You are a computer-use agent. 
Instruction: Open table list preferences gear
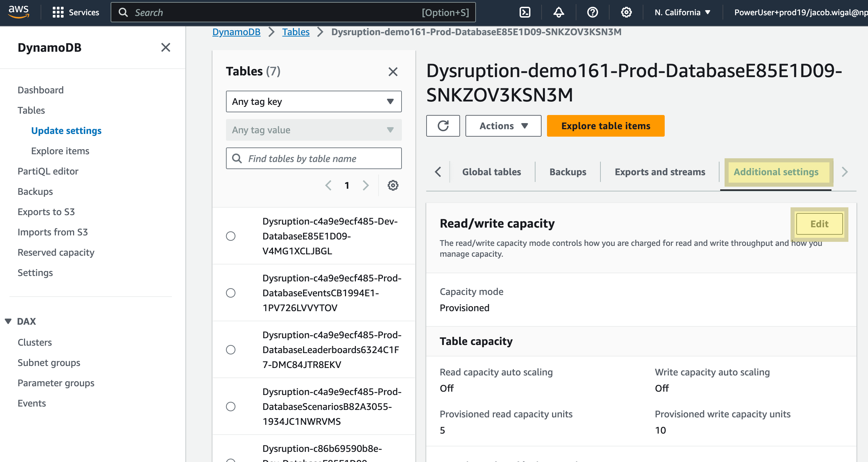pos(393,185)
